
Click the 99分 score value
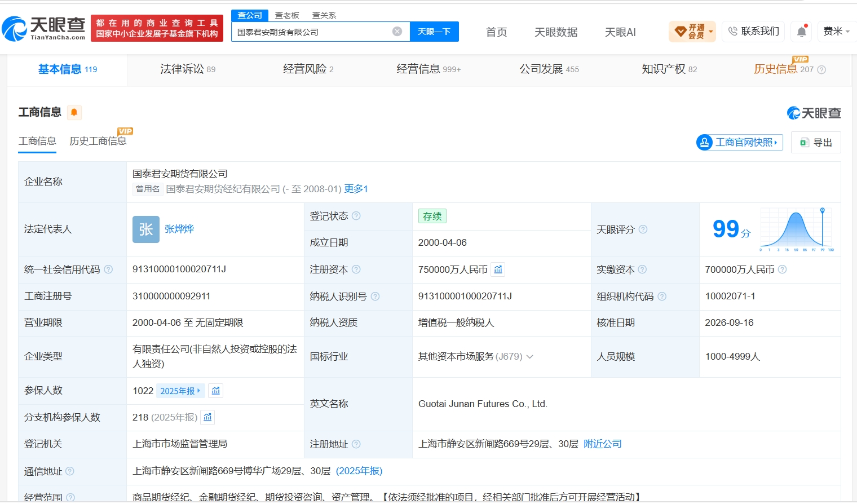[x=731, y=229]
